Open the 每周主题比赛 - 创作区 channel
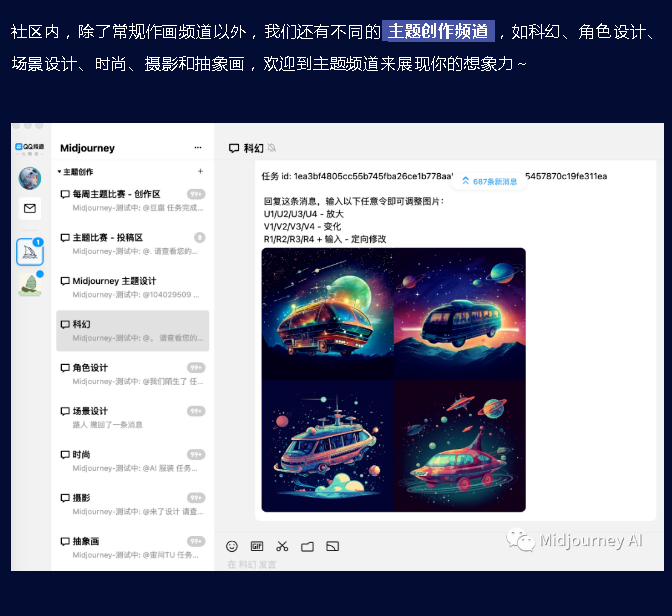Viewport: 672px width, 616px height. [x=132, y=201]
